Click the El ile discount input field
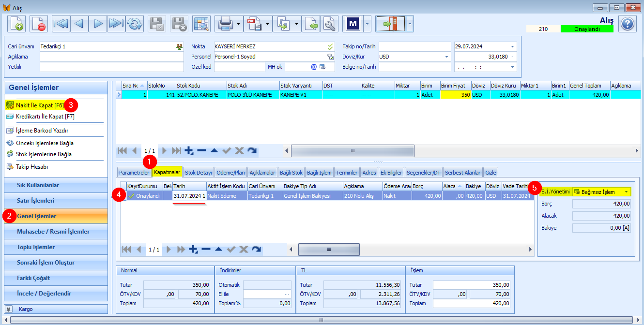 pos(267,294)
